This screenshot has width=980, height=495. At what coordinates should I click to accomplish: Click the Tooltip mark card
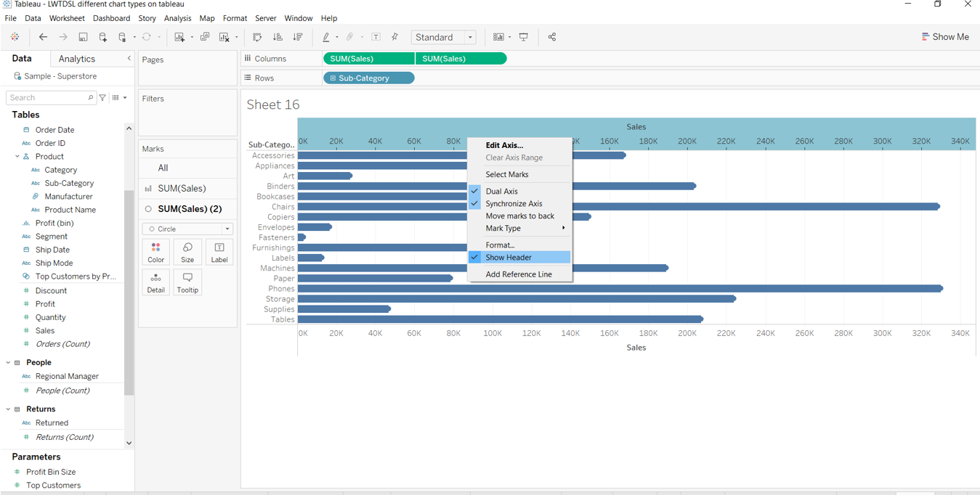(x=187, y=282)
